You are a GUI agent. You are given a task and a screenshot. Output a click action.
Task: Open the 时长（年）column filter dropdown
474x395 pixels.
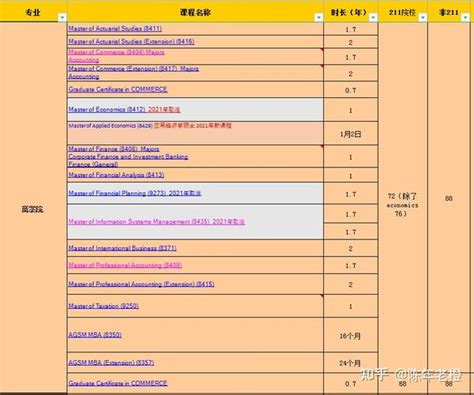[x=373, y=18]
